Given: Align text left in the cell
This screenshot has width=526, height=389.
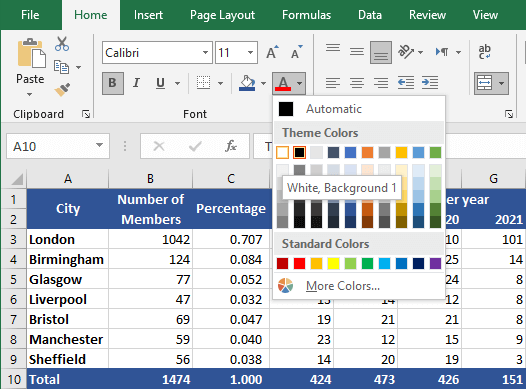Looking at the screenshot, I should (333, 82).
